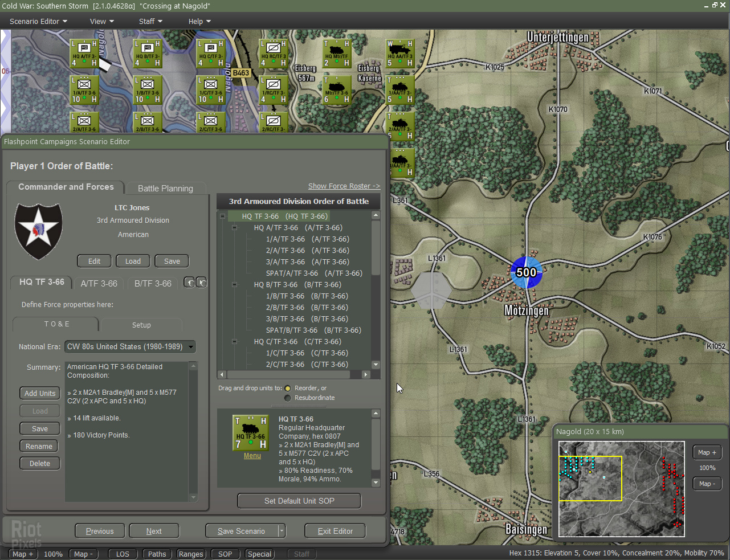Image resolution: width=730 pixels, height=560 pixels.
Task: Select the Reorder radio button
Action: coord(288,389)
